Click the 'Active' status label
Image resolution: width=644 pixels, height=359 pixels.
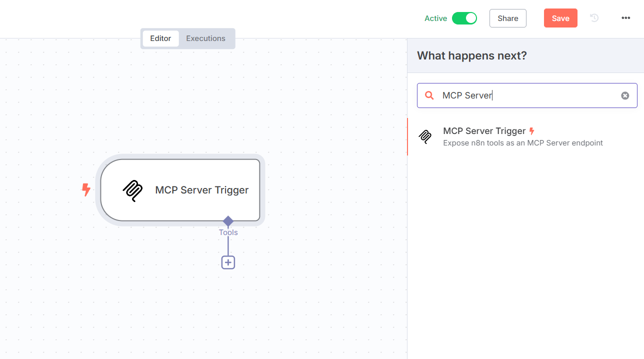click(435, 18)
